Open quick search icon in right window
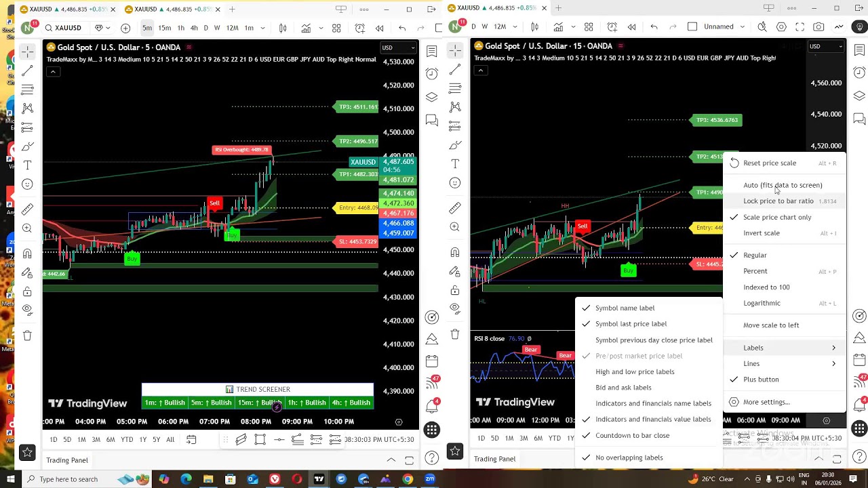The width and height of the screenshot is (868, 488). pyautogui.click(x=762, y=26)
